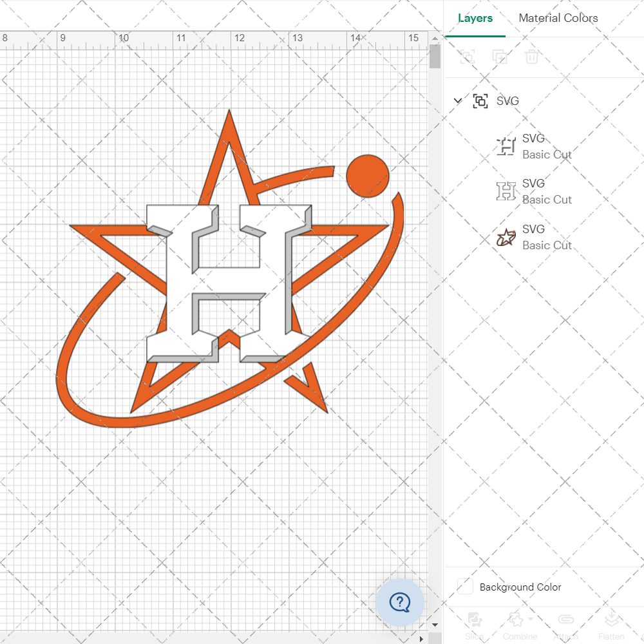Click the Group icon in Layers toolbar

(x=468, y=57)
